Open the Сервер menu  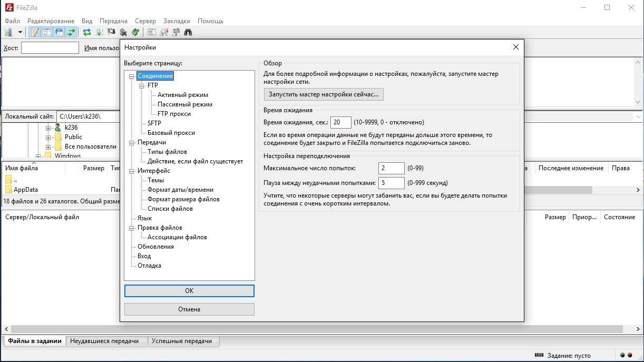pos(145,21)
